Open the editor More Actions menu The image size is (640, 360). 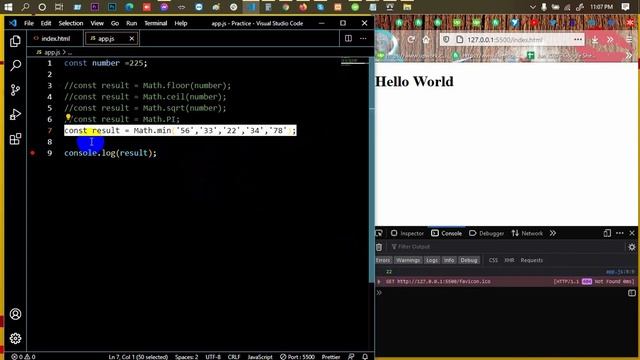[x=363, y=38]
